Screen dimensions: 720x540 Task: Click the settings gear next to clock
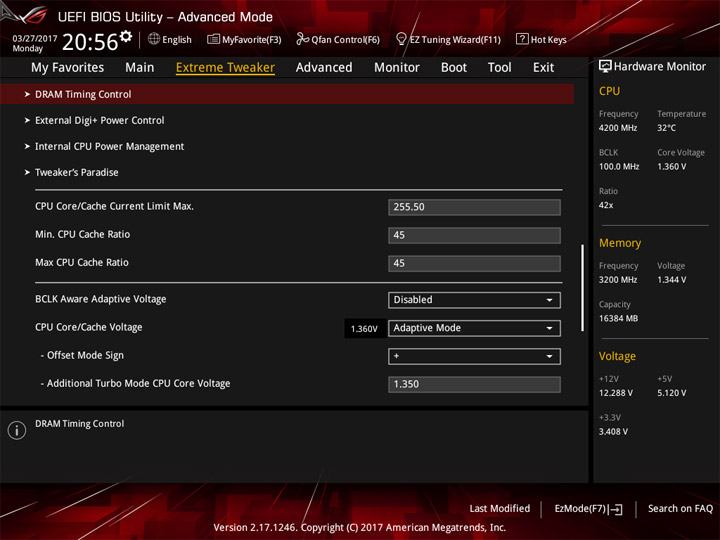(125, 37)
